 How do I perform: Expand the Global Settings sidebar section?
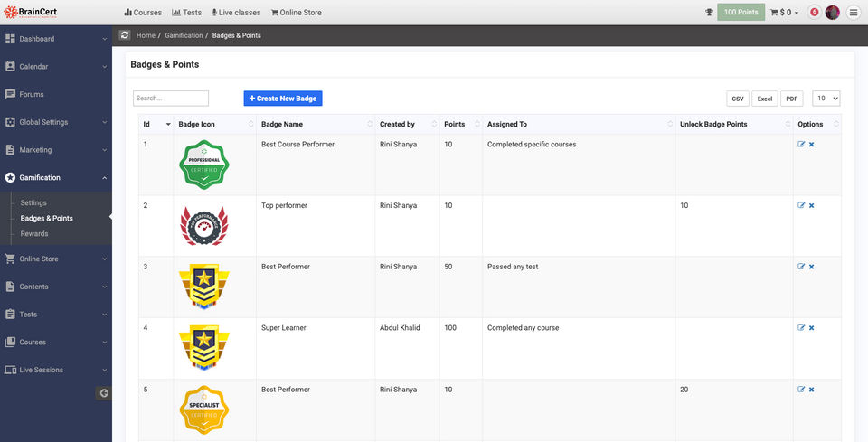coord(56,122)
